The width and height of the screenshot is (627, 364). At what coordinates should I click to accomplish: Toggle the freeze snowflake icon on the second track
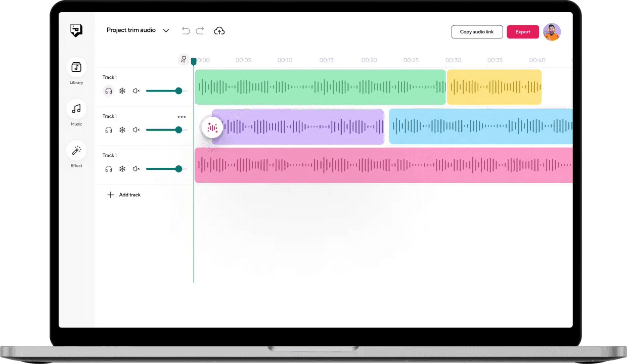tap(122, 130)
